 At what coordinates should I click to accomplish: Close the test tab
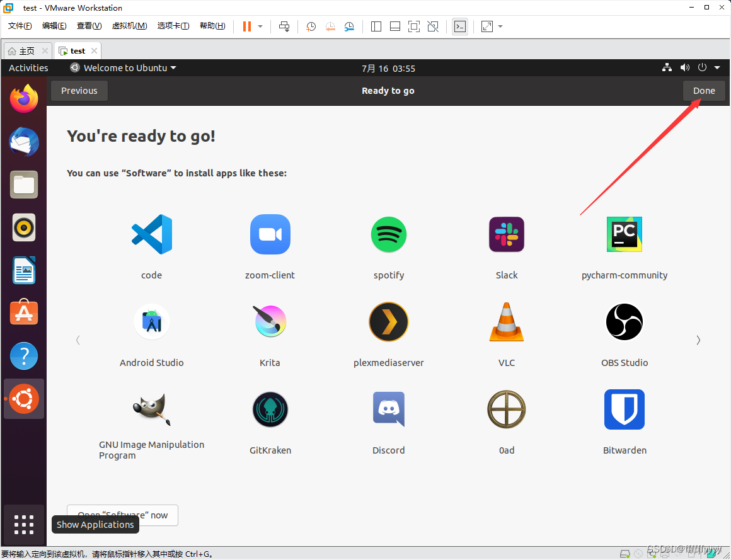[x=94, y=50]
